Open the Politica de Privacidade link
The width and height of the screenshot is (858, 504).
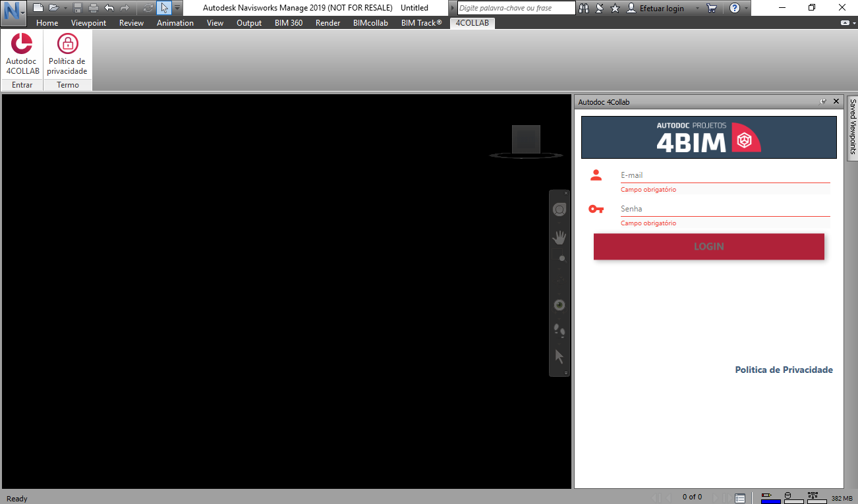pyautogui.click(x=784, y=370)
